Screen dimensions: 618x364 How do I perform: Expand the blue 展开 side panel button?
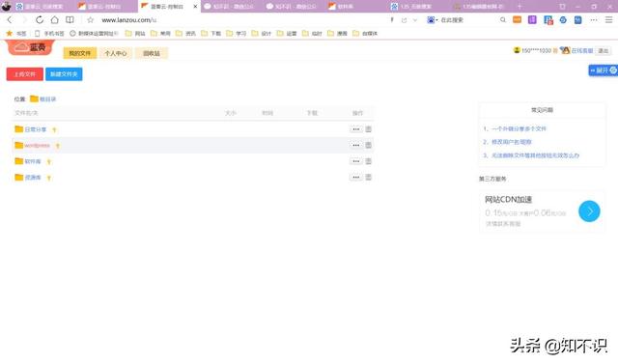(x=603, y=70)
